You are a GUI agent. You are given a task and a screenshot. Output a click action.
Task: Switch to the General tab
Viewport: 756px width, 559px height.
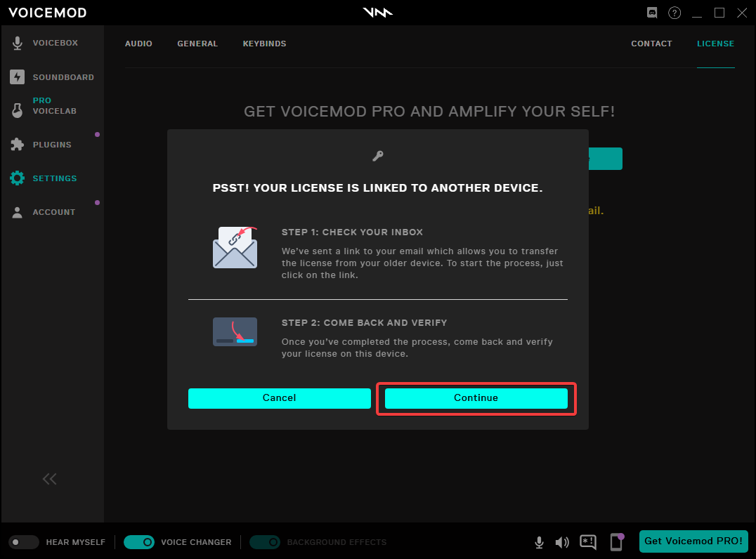pos(197,44)
